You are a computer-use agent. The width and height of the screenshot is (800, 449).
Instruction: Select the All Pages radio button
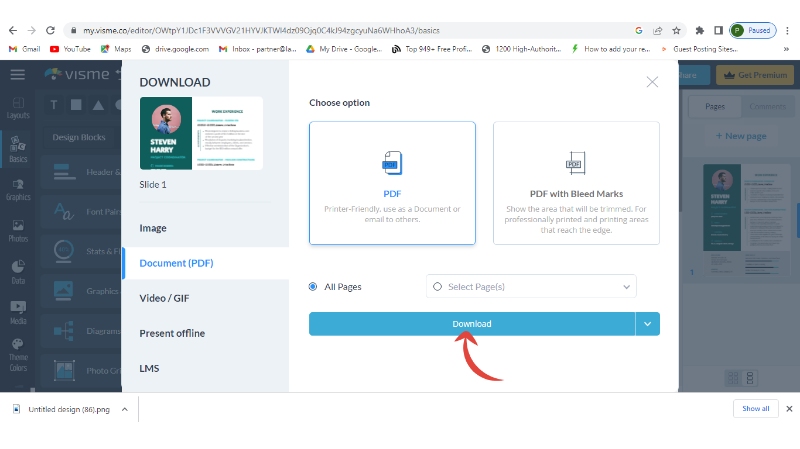pos(314,287)
